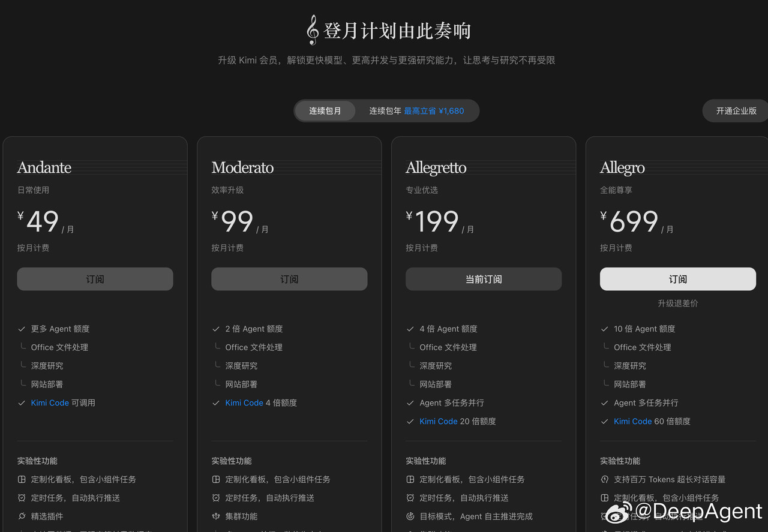Click the checkmark beside 2 倍 Agent 额度
768x532 pixels.
216,329
